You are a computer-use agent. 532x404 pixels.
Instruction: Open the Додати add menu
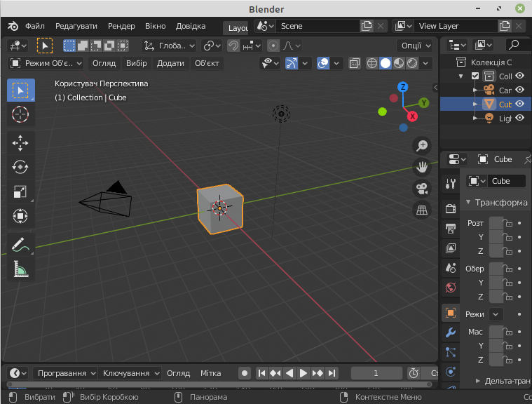pyautogui.click(x=170, y=63)
